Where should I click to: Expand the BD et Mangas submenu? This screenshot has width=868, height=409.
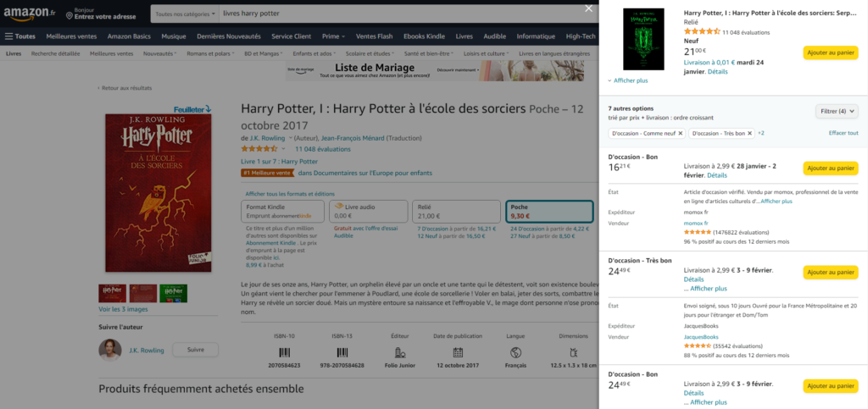tap(263, 53)
